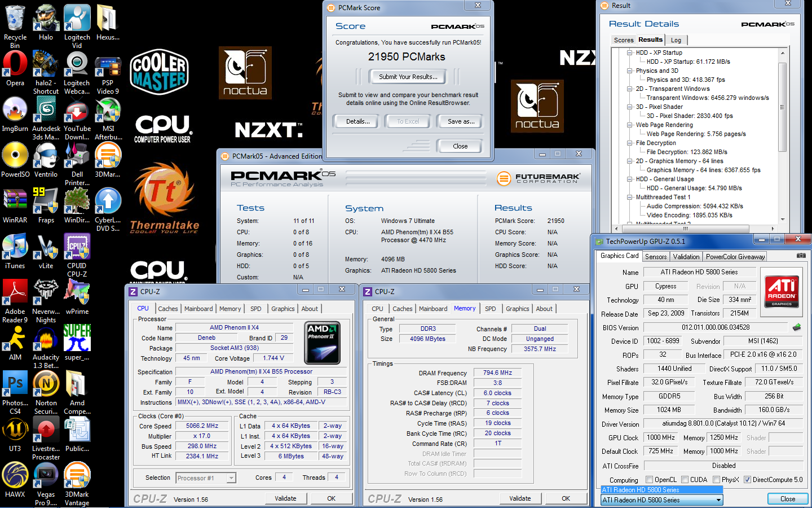The image size is (812, 508).
Task: Open the AIM desktop icon
Action: (x=15, y=343)
